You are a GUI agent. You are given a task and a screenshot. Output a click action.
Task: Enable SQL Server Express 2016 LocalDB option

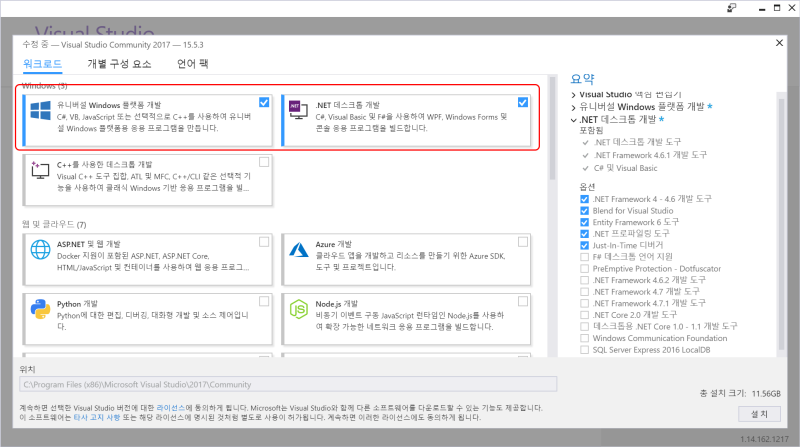[x=585, y=350]
